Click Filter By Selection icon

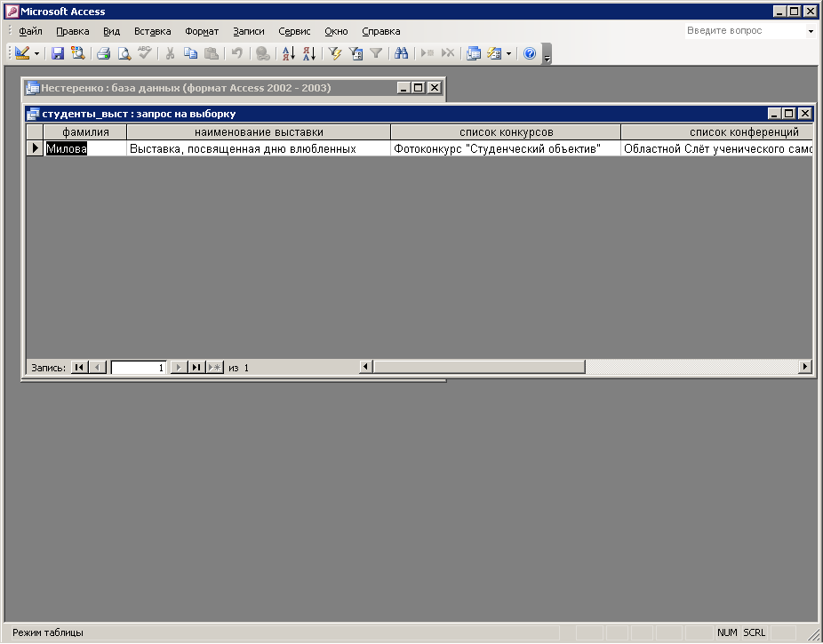335,53
